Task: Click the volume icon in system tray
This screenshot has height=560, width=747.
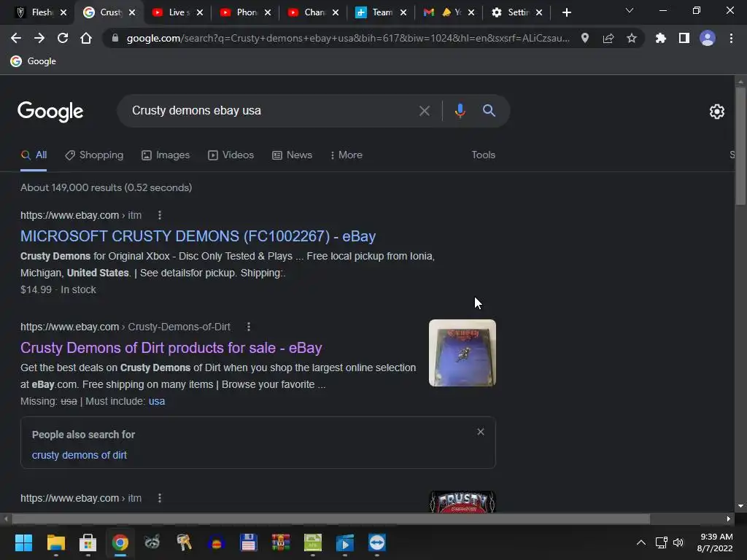Action: [x=678, y=542]
